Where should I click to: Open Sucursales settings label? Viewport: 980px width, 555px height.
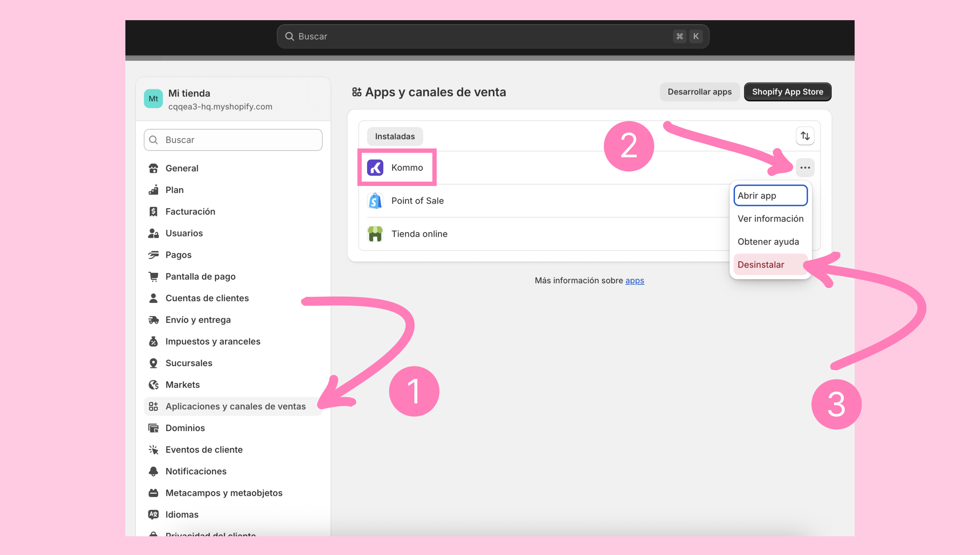coord(189,363)
